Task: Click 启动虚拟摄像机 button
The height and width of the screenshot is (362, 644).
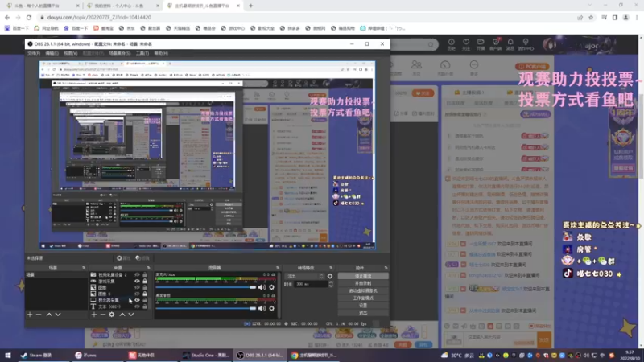Action: tap(363, 291)
